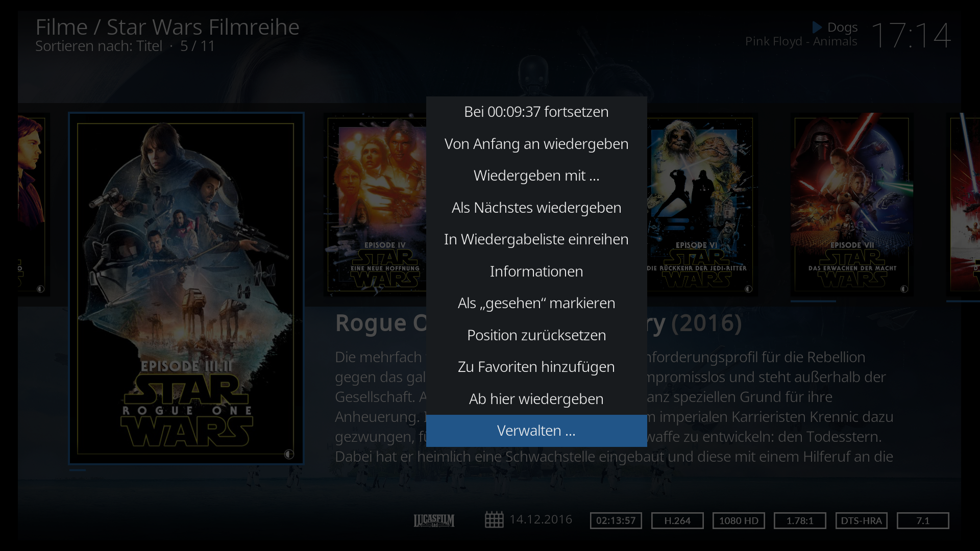
Task: Mark movie as 'gesehen'
Action: coord(536,303)
